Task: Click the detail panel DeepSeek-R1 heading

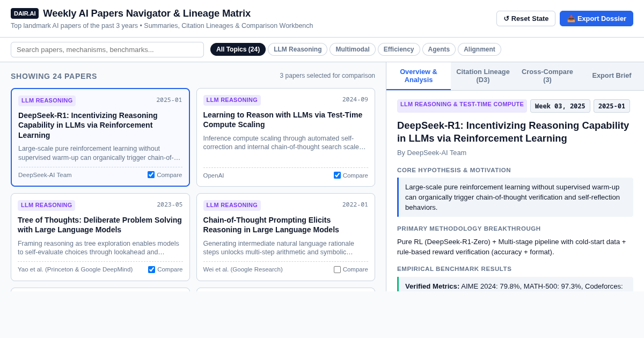Action: pos(513,132)
